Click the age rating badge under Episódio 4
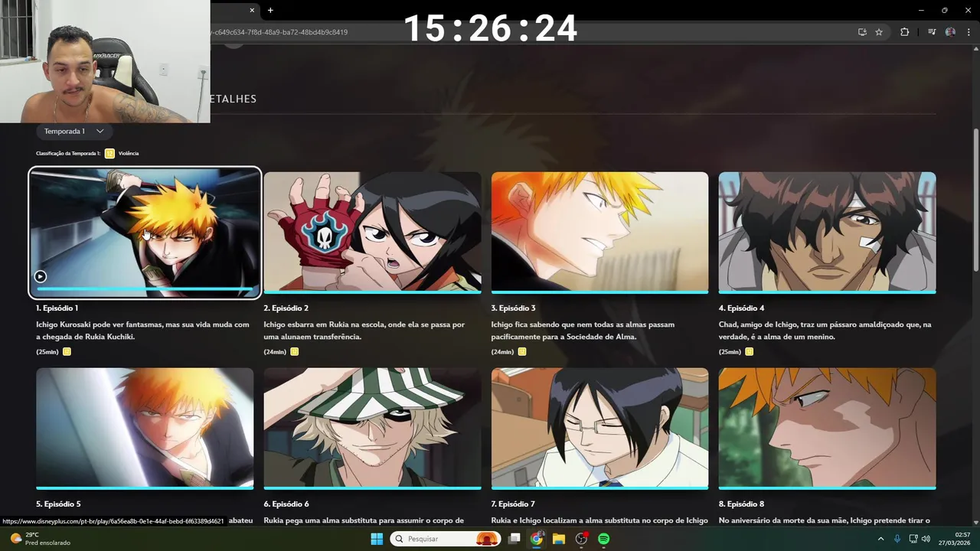This screenshot has height=551, width=980. pyautogui.click(x=750, y=352)
